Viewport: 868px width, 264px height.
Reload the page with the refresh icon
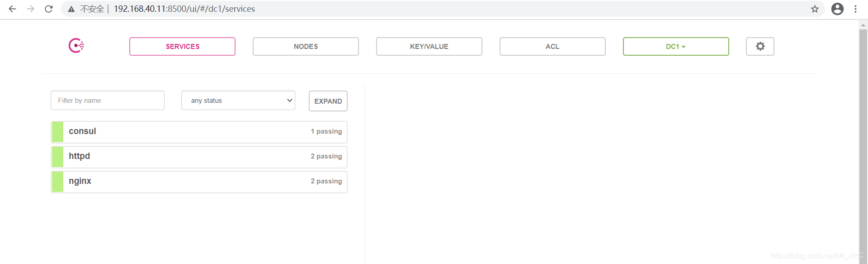[x=49, y=9]
